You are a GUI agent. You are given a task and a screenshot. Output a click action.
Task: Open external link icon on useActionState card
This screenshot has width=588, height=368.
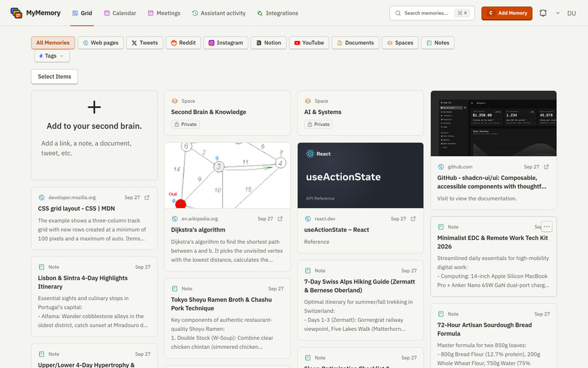pyautogui.click(x=414, y=219)
